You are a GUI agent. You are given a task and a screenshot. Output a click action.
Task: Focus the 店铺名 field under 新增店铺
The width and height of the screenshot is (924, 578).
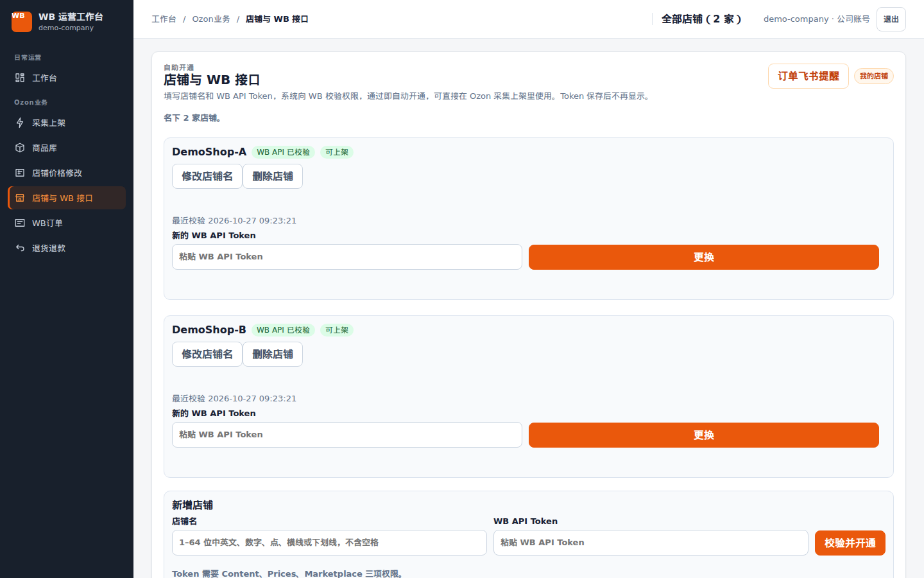[329, 543]
